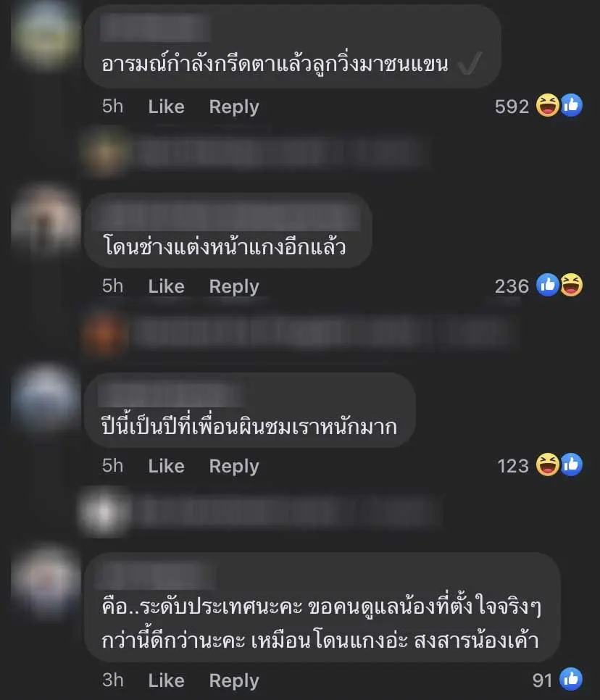Click the gray checkmark in first comment
The width and height of the screenshot is (600, 700).
click(470, 63)
